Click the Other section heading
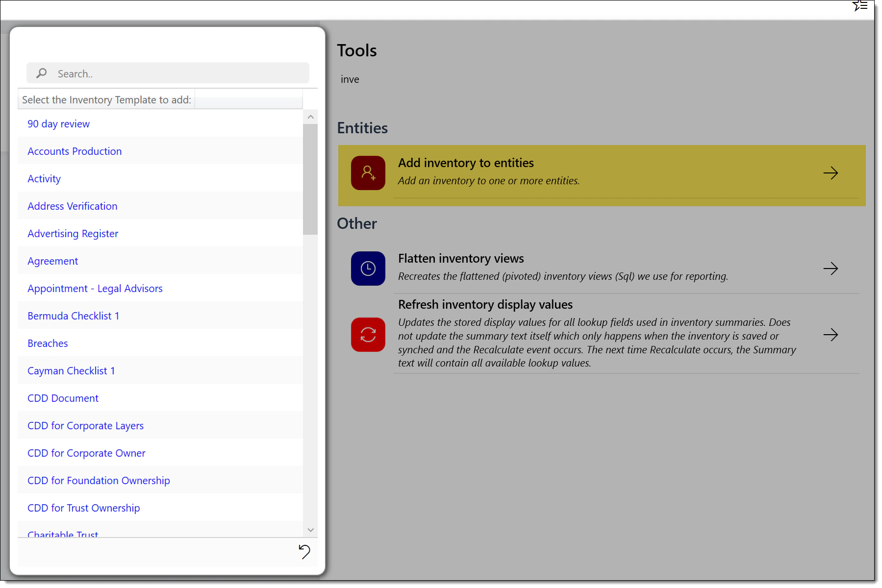 pyautogui.click(x=357, y=223)
